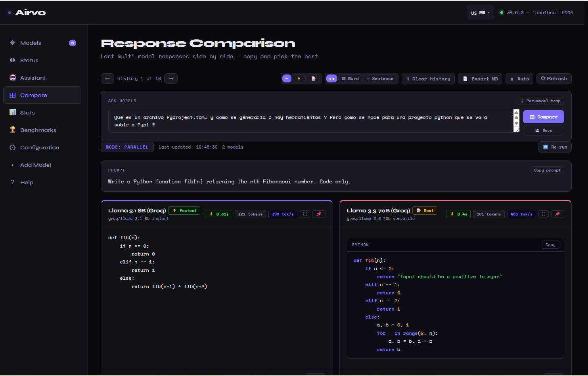This screenshot has width=588, height=376.
Task: Select the lightning speed filter toggle
Action: coord(299,78)
